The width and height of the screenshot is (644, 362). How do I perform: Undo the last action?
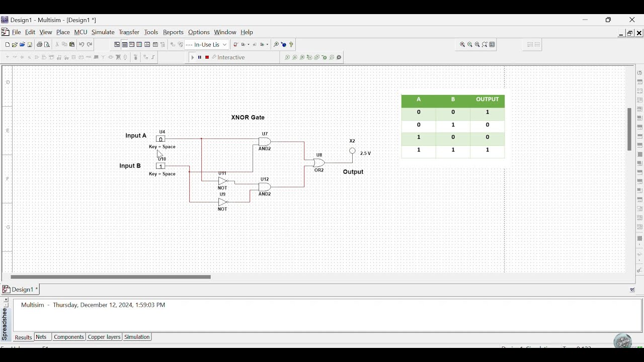[x=82, y=45]
